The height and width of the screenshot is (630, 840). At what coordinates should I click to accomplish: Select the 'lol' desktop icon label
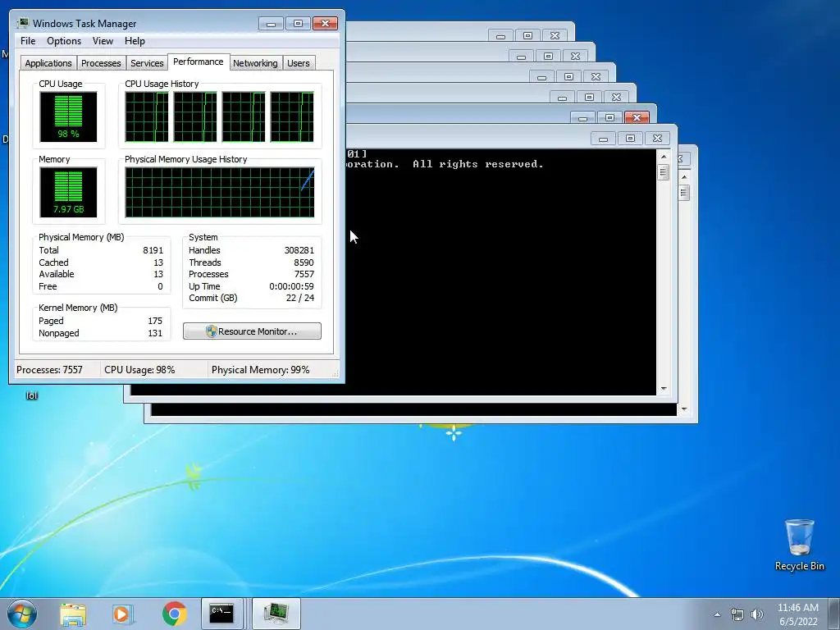(x=32, y=396)
